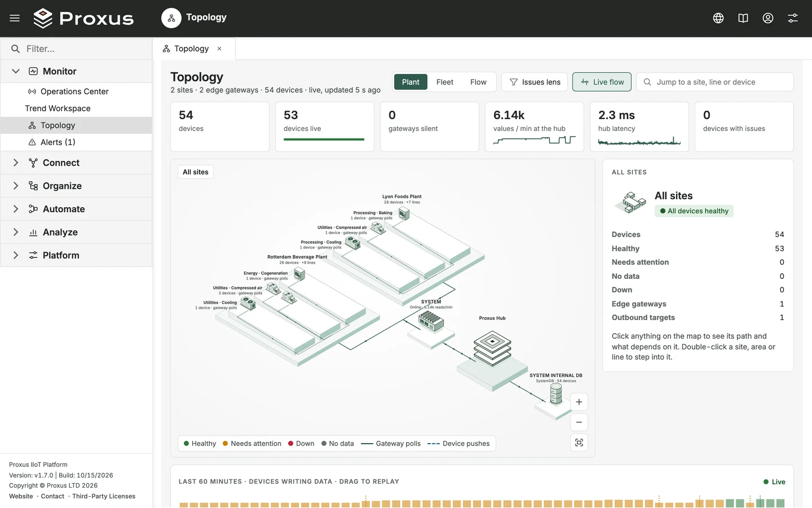Image resolution: width=812 pixels, height=508 pixels.
Task: Open the documentation book icon
Action: (743, 18)
